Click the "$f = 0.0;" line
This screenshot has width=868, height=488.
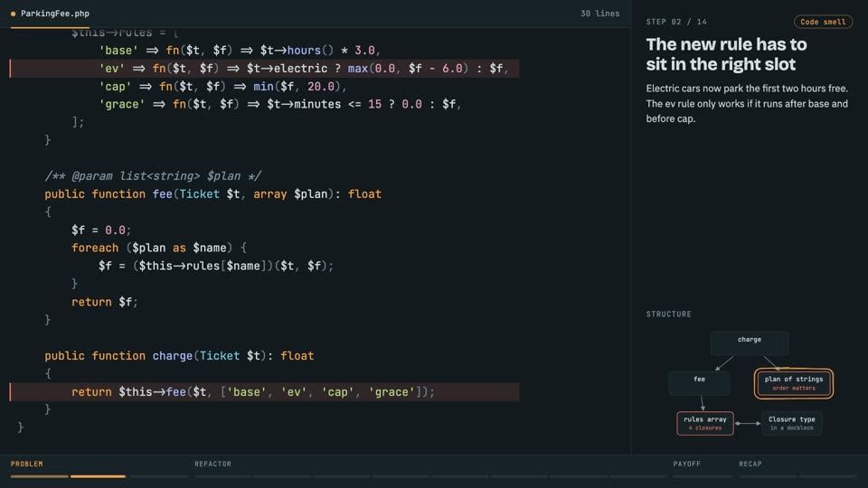coord(101,230)
